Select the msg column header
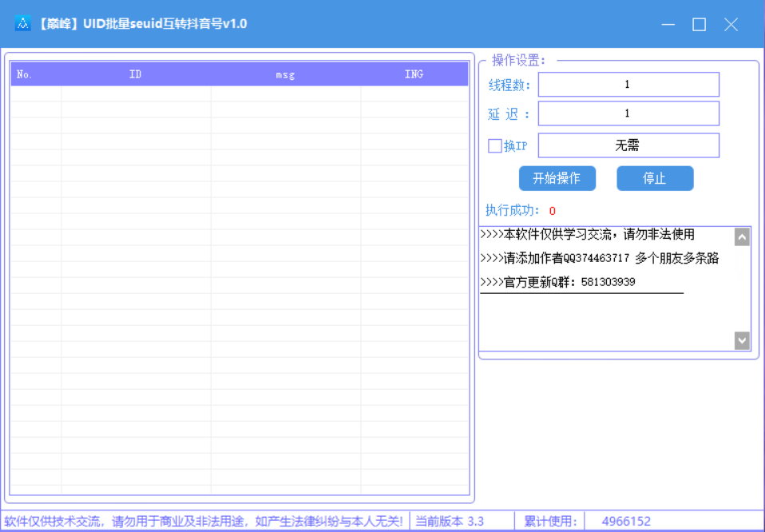The image size is (765, 532). pos(285,73)
